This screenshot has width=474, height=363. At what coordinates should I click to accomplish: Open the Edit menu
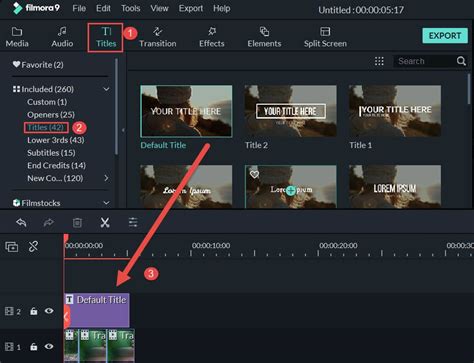pyautogui.click(x=103, y=8)
